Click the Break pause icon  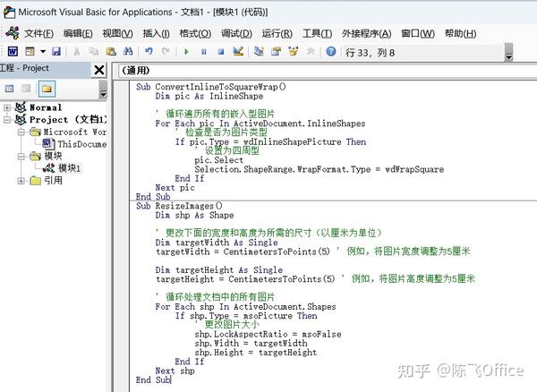coord(204,52)
